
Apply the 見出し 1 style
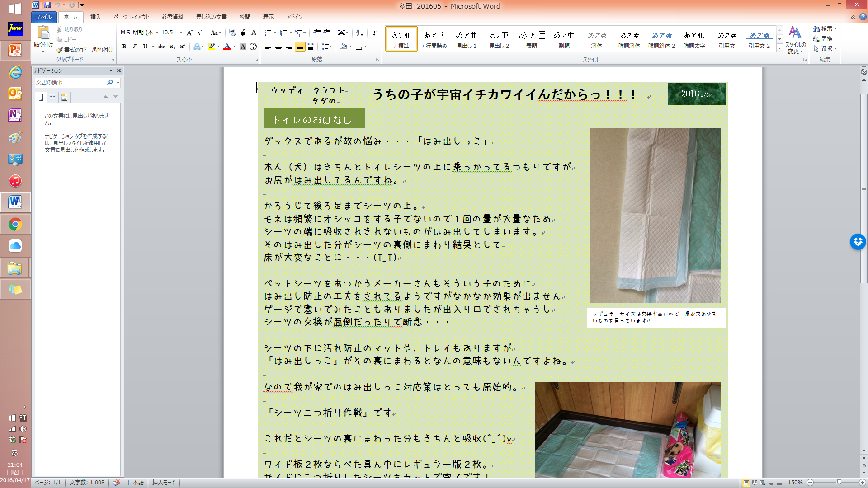pos(466,39)
